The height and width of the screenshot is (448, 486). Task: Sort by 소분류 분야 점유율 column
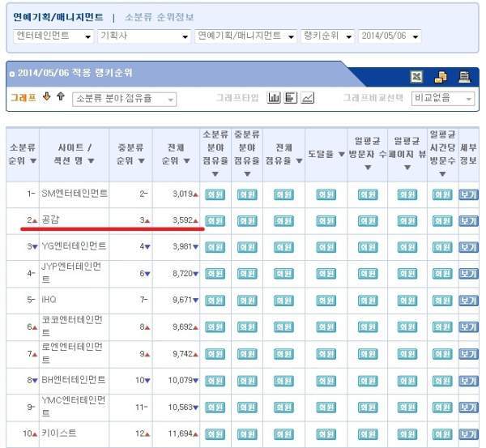[215, 154]
